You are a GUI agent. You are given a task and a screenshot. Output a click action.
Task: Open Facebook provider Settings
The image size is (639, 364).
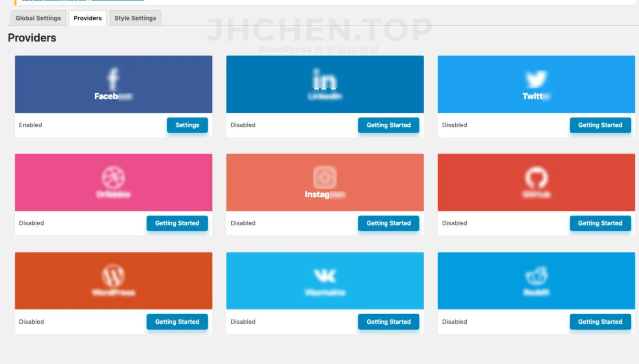point(187,125)
